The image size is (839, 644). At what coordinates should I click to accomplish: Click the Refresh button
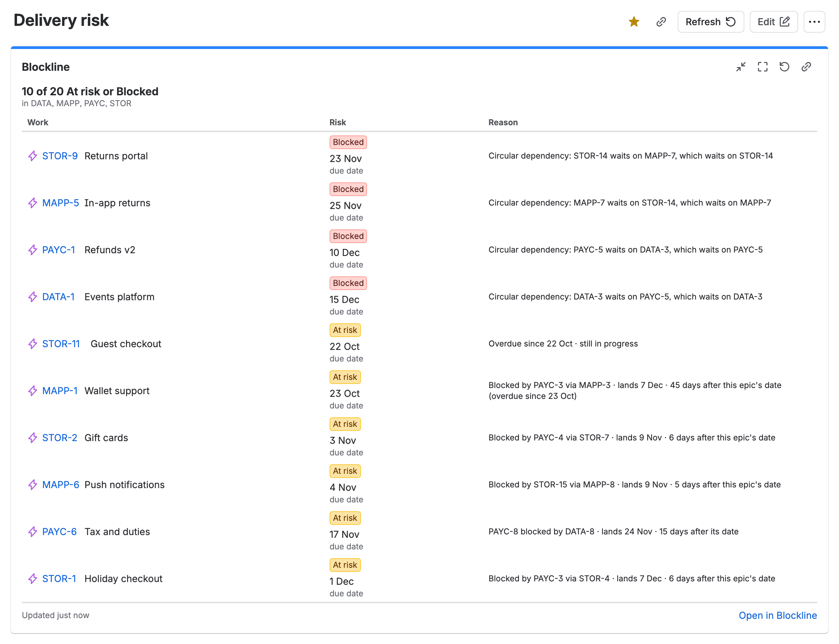pyautogui.click(x=711, y=22)
